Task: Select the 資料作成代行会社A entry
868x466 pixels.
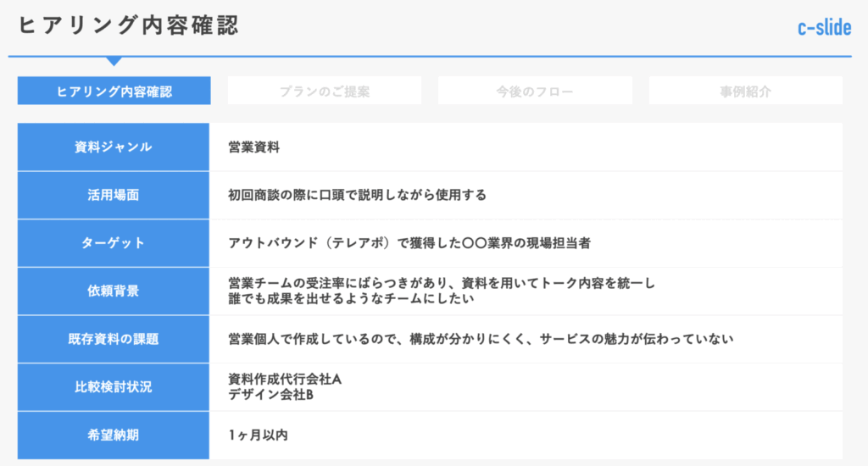Action: click(284, 380)
